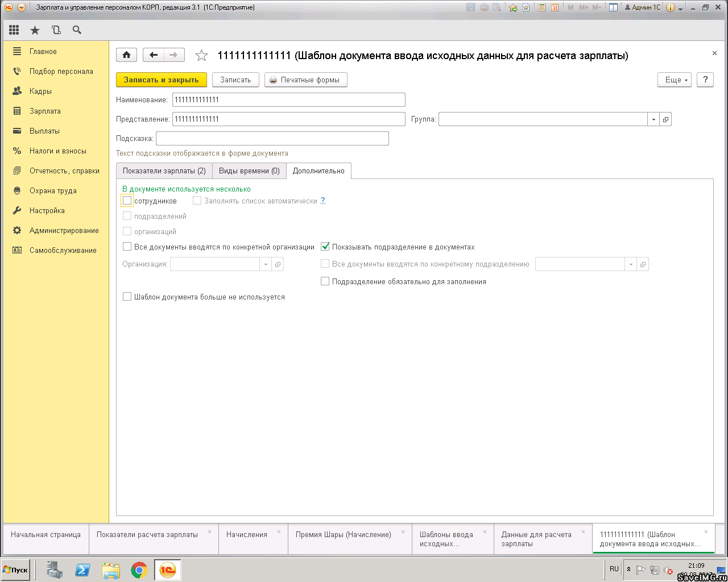728x582 pixels.
Task: Open the Еще dropdown menu
Action: coord(675,80)
